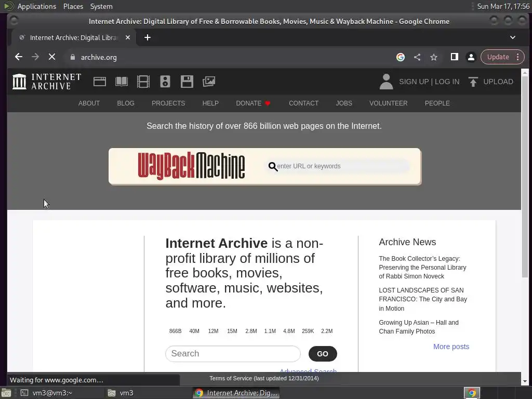Stop page loading with X button
Screen dimensions: 532x399
(x=51, y=57)
